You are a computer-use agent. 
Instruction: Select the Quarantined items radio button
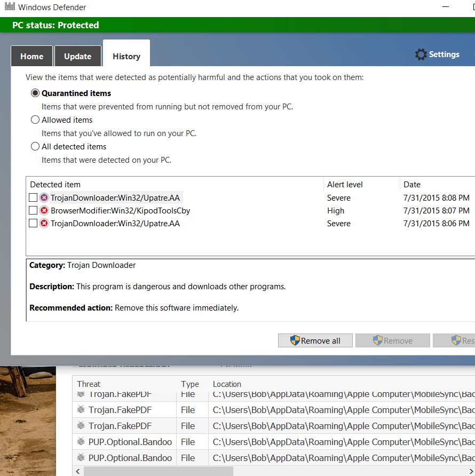click(35, 93)
